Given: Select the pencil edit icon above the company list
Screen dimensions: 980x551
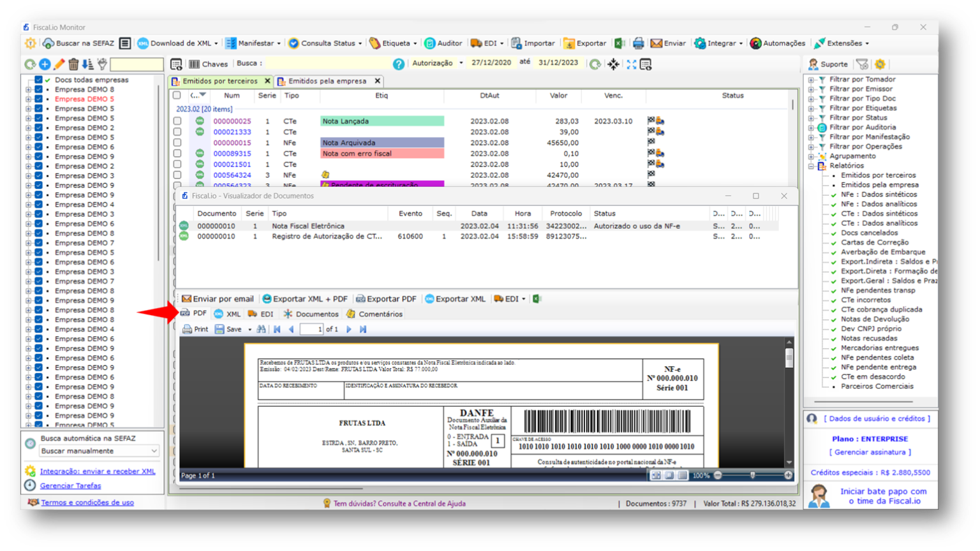Looking at the screenshot, I should (59, 64).
